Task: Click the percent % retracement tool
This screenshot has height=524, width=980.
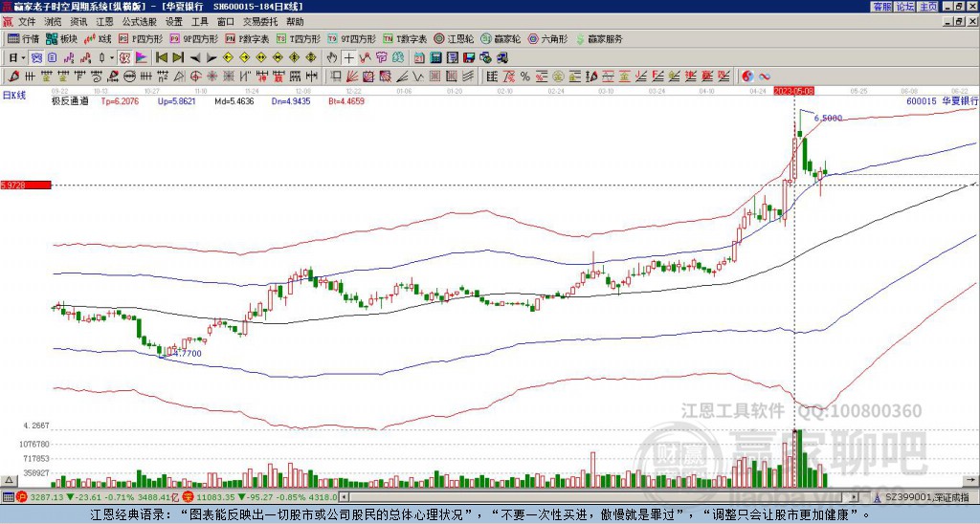Action: click(525, 76)
